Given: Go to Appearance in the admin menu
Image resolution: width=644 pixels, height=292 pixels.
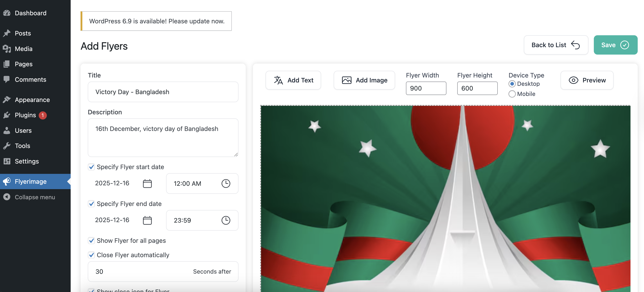Looking at the screenshot, I should click(x=32, y=100).
